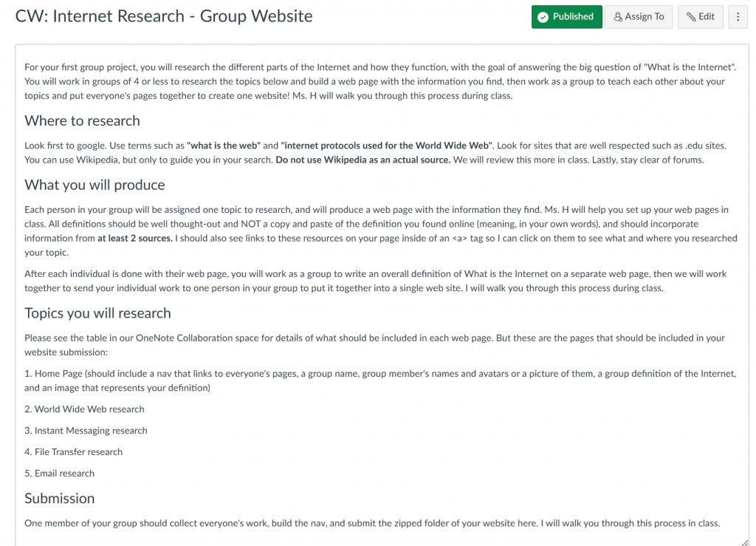
Task: Click the pencil icon beside Edit
Action: click(x=691, y=17)
